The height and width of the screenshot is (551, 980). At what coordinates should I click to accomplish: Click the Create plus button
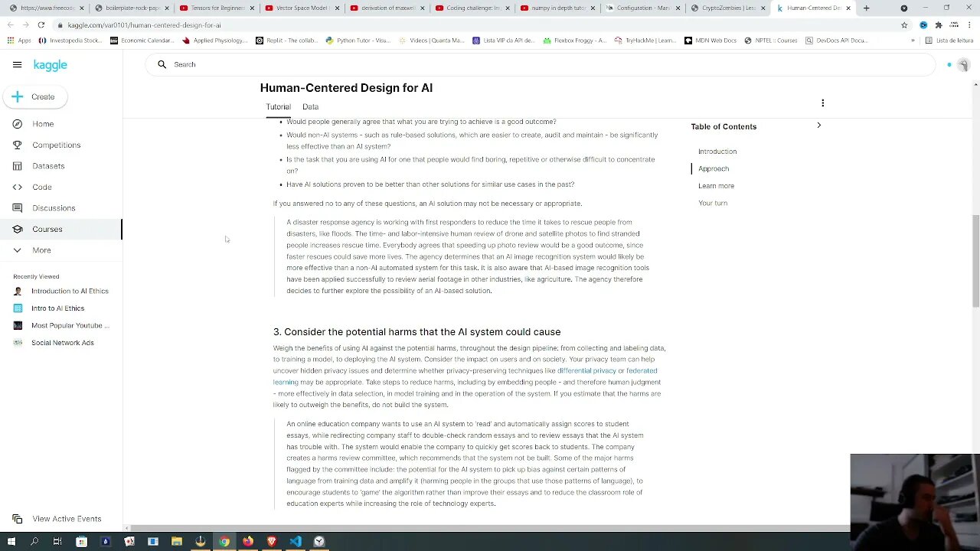pyautogui.click(x=34, y=97)
